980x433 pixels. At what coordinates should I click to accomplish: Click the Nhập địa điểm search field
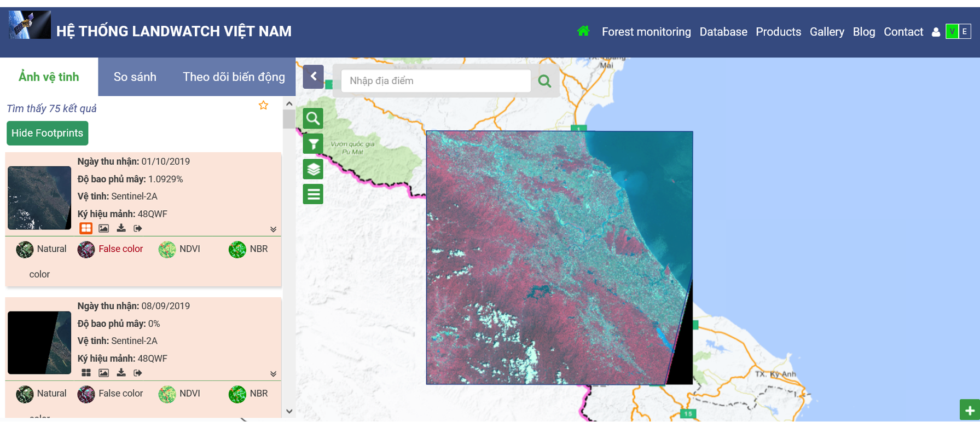pyautogui.click(x=436, y=81)
